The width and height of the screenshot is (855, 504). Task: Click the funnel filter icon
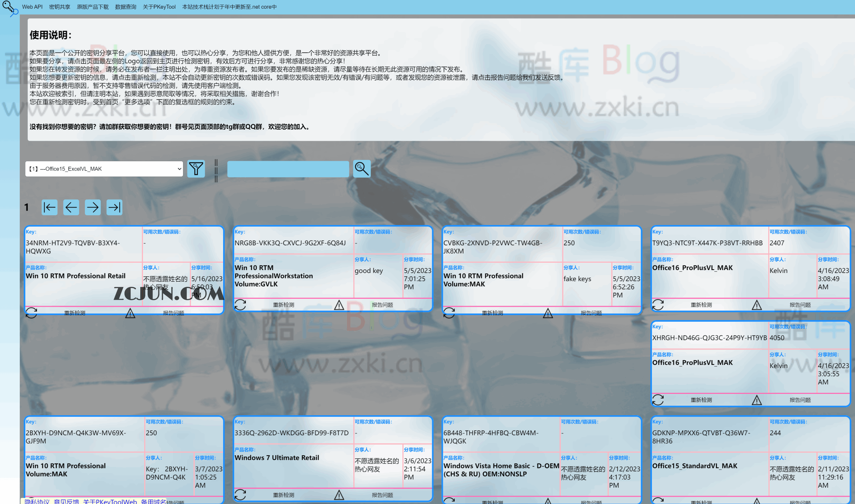[x=196, y=169]
